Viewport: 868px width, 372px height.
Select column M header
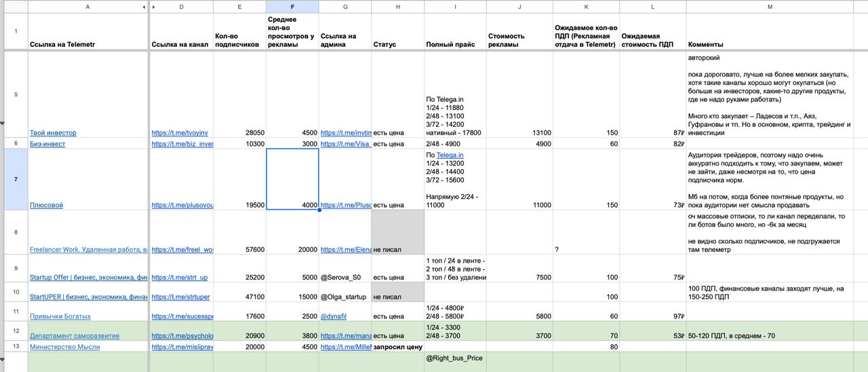pos(770,7)
